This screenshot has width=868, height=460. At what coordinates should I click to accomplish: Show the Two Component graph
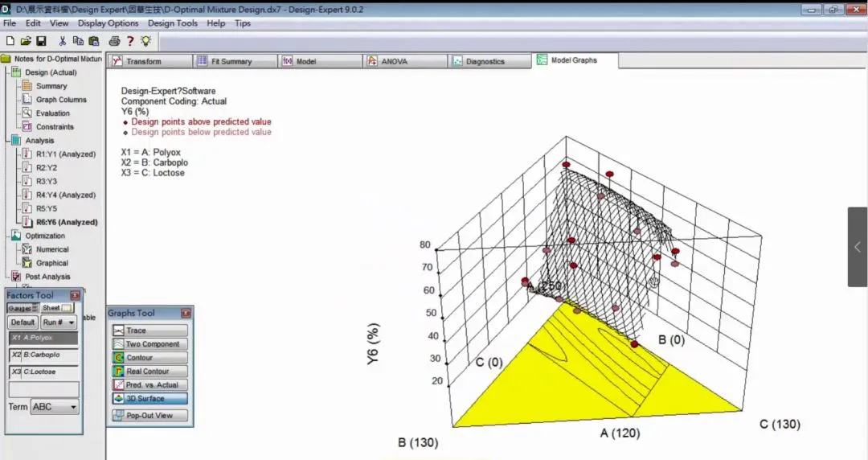(149, 344)
